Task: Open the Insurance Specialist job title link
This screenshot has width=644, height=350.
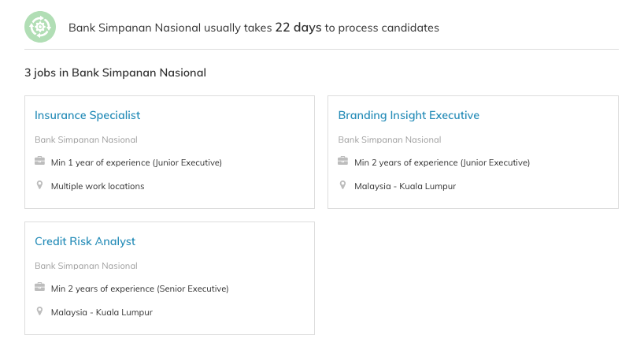Action: pos(87,115)
